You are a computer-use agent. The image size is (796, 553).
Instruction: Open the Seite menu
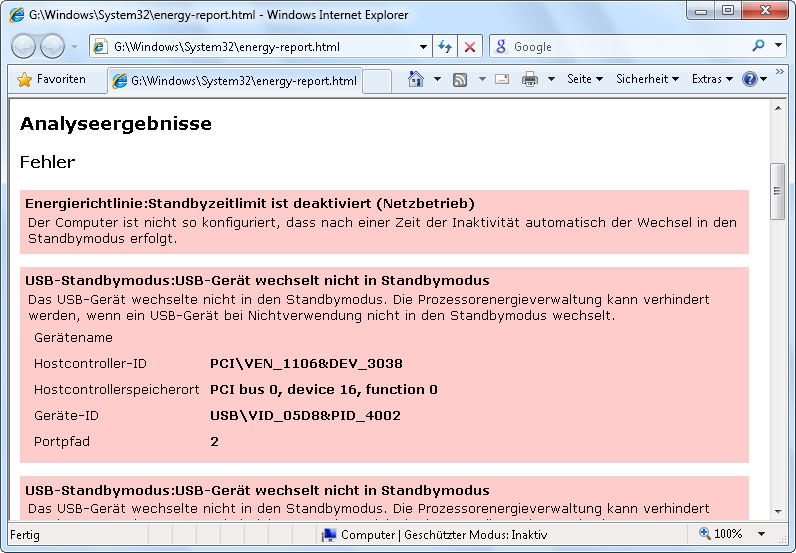584,79
